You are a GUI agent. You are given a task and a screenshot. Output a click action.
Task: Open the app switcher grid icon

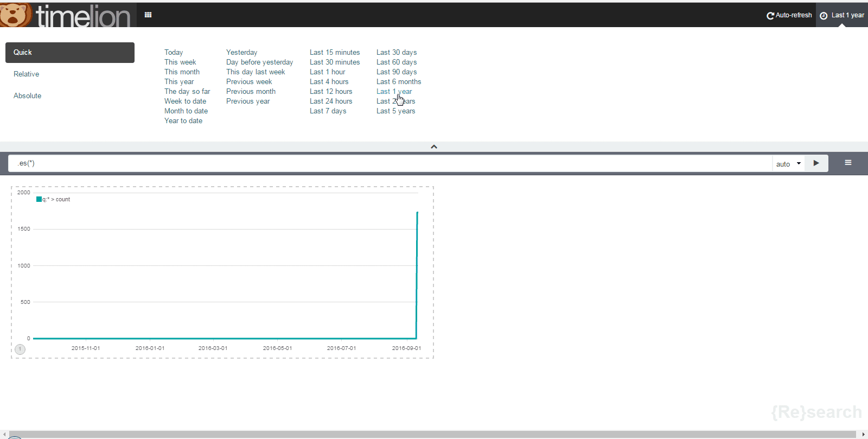148,15
